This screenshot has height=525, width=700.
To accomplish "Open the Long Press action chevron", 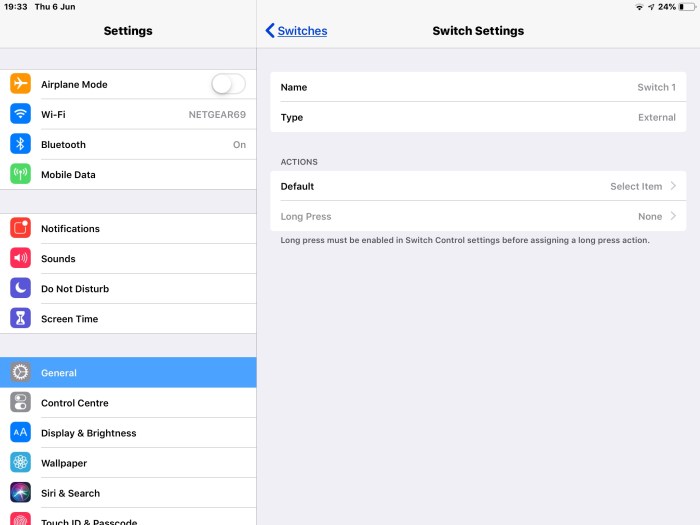I will tap(673, 217).
